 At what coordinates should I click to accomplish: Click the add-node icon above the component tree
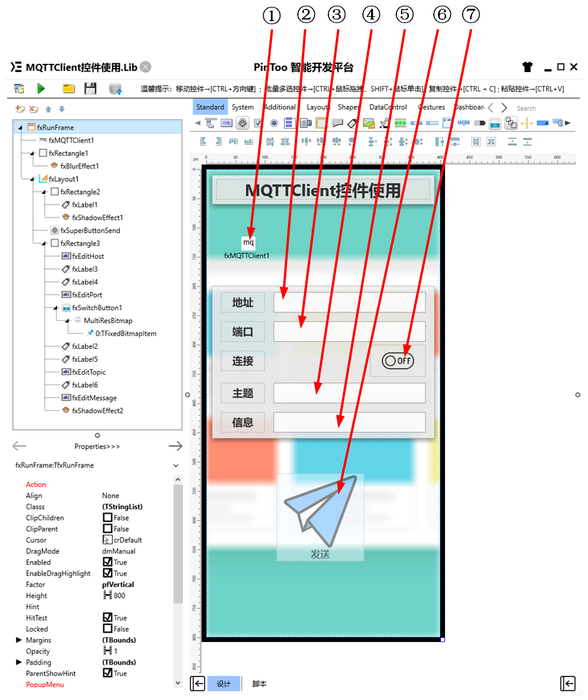tap(20, 109)
